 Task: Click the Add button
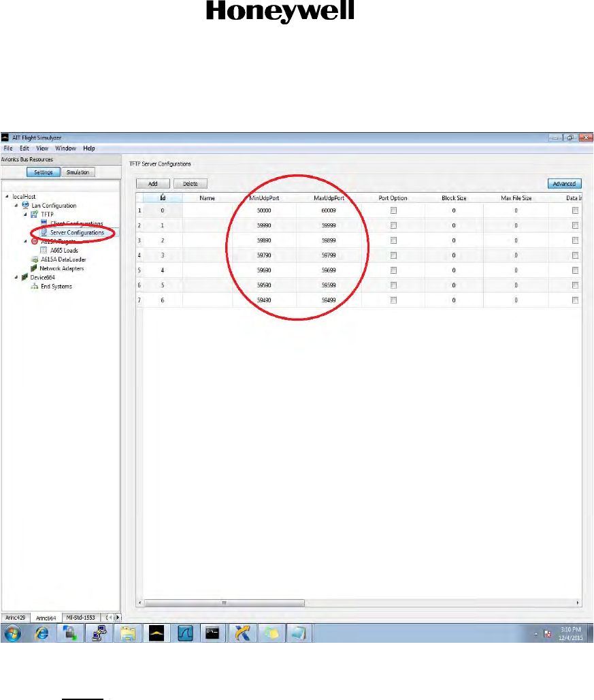point(153,183)
